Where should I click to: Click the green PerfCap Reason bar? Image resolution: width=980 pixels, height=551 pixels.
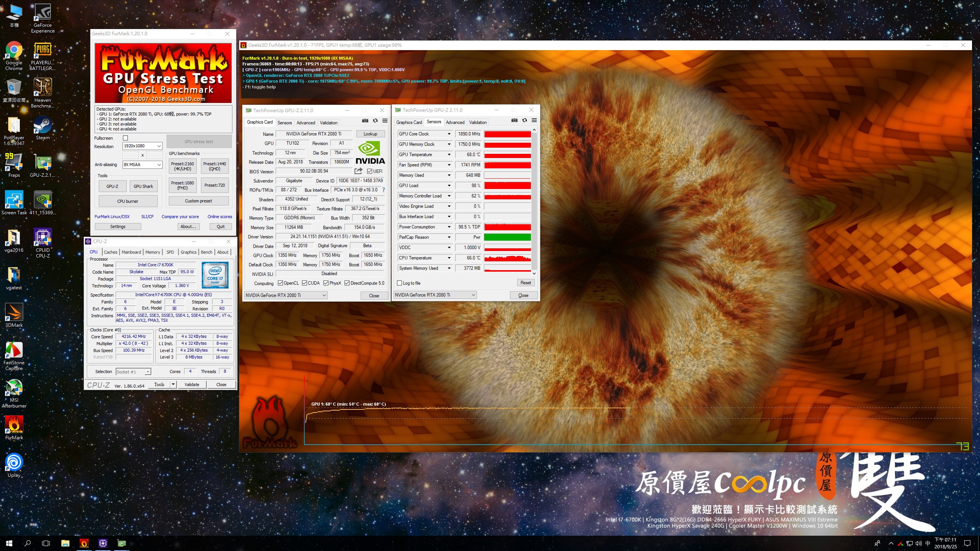[507, 237]
